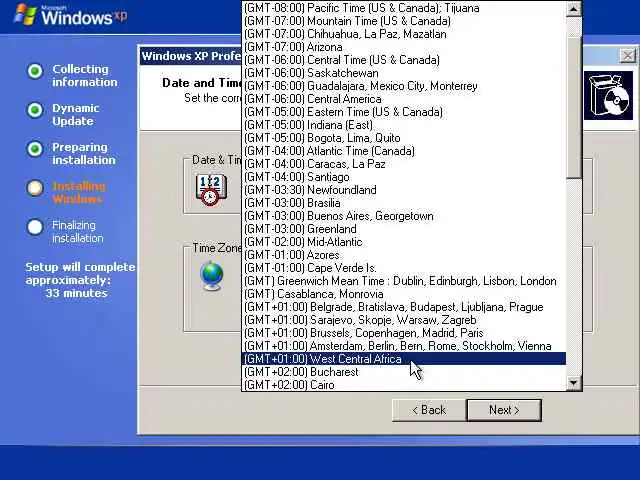Select the Cairo time zone
Screen dimensions: 640x480
coord(404,385)
